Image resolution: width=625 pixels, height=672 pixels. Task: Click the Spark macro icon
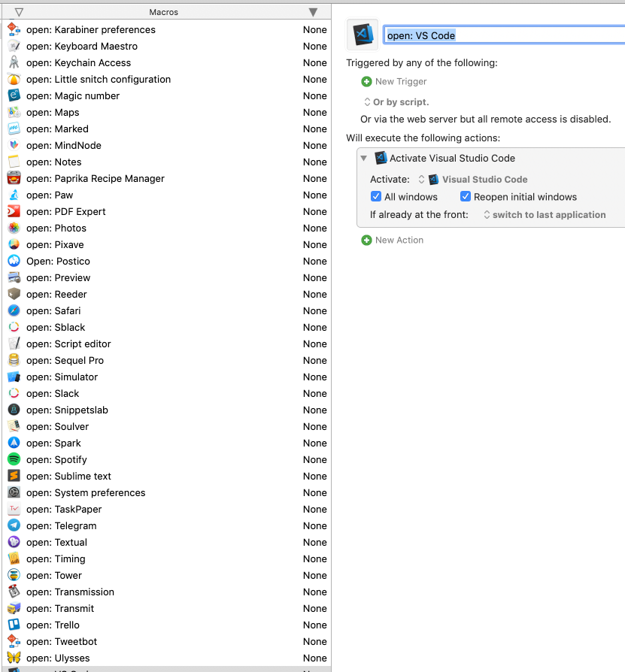pyautogui.click(x=14, y=443)
